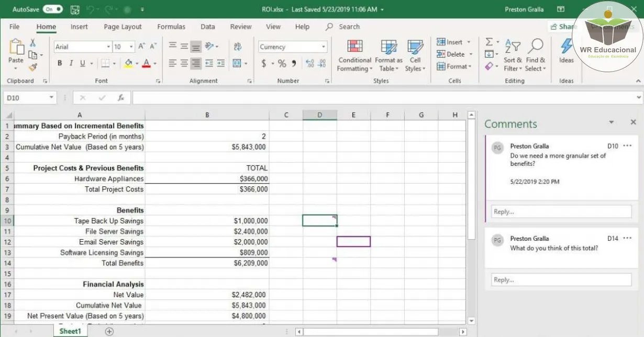Screen dimensions: 644x337
Task: Click the Insert Function fx icon
Action: (120, 98)
